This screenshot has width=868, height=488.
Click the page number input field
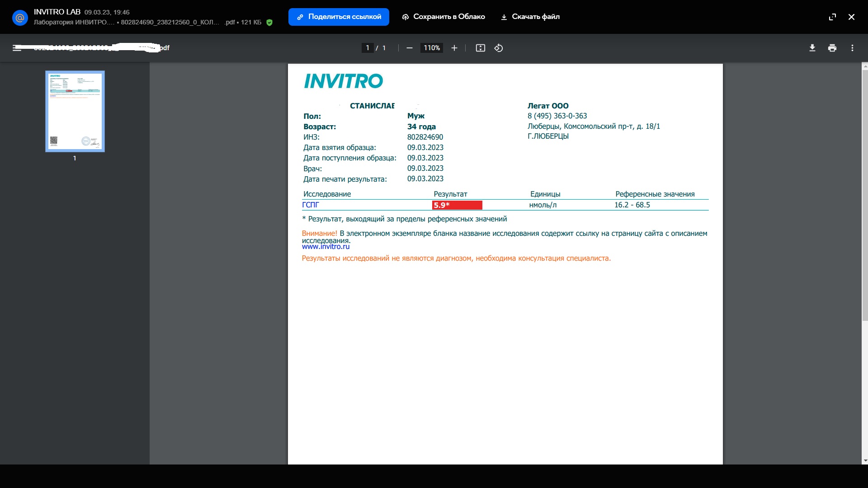368,48
